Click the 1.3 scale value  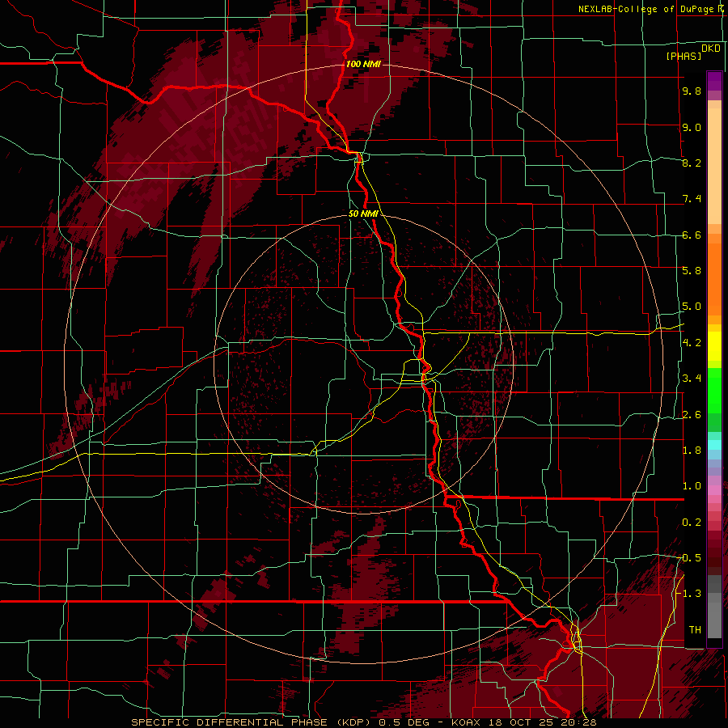point(692,594)
